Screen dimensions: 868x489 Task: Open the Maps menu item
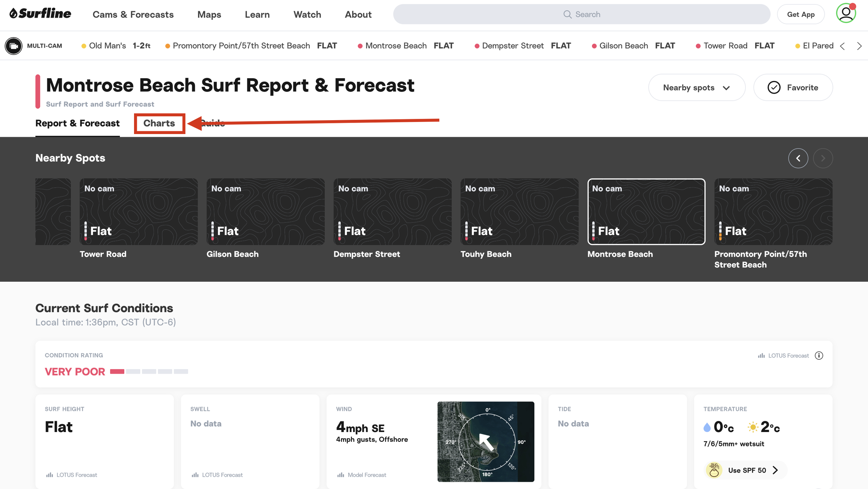point(209,15)
